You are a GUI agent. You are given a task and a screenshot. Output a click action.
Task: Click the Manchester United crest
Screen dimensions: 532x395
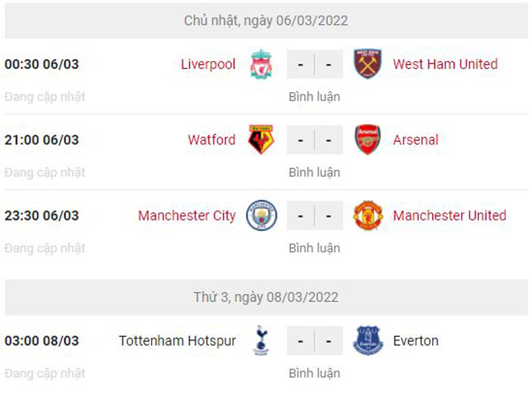368,215
